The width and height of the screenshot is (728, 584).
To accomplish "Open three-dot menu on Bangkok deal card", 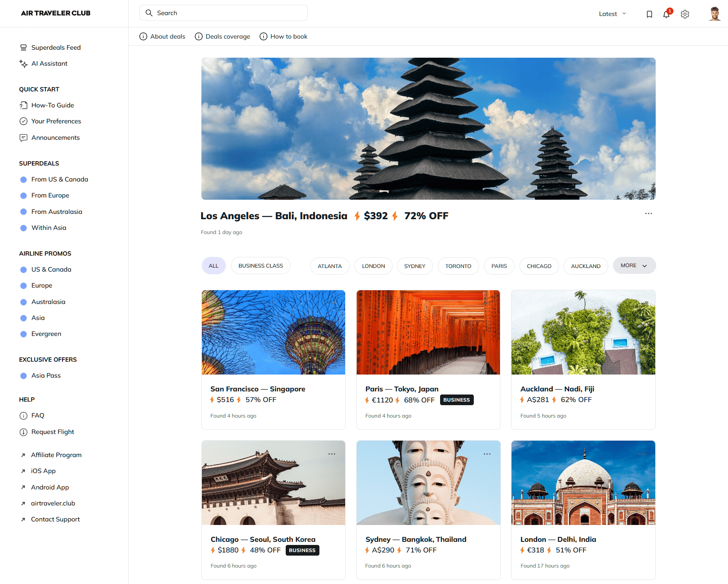I will [x=487, y=454].
